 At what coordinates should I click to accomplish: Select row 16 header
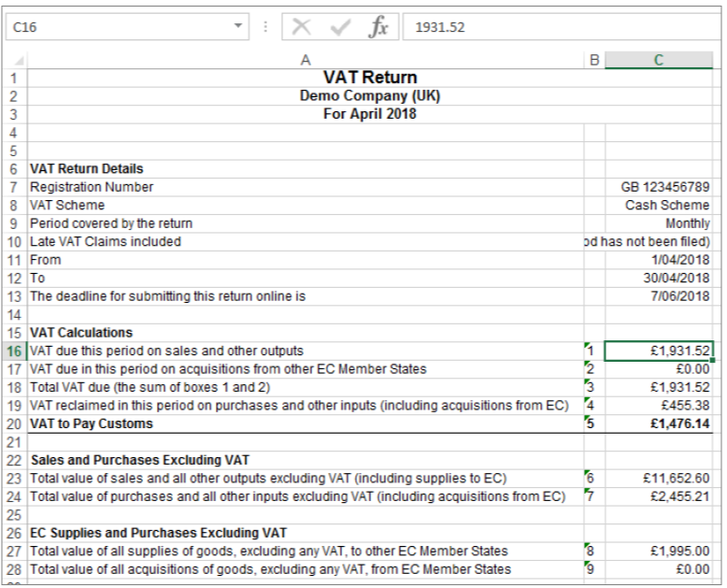[14, 351]
